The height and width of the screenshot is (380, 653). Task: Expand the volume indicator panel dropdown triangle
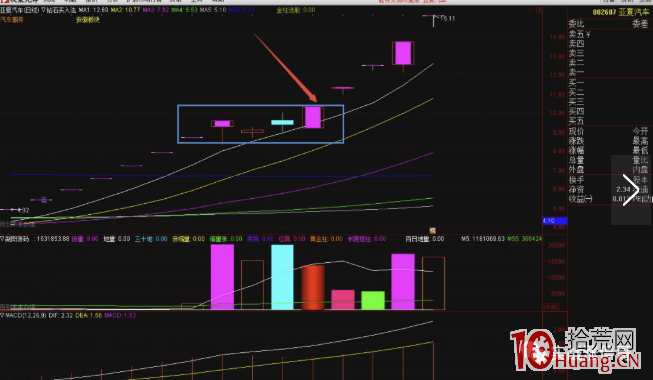(x=2, y=239)
